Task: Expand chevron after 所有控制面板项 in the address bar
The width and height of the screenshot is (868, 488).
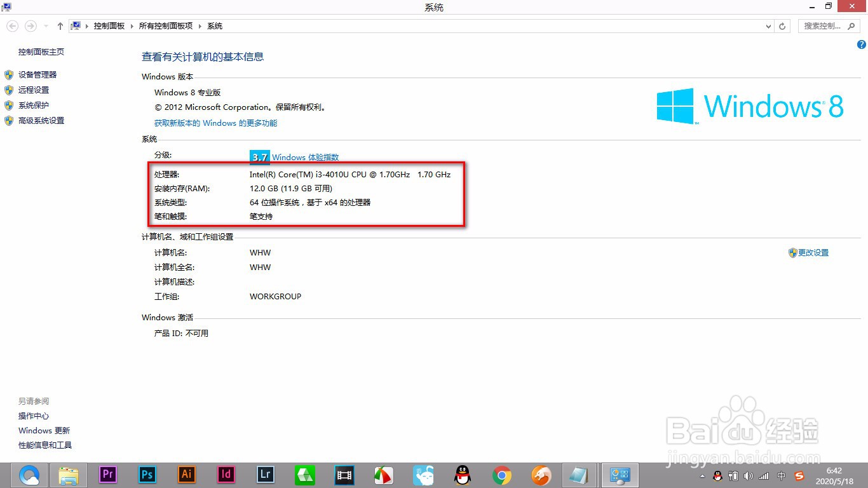Action: [200, 26]
